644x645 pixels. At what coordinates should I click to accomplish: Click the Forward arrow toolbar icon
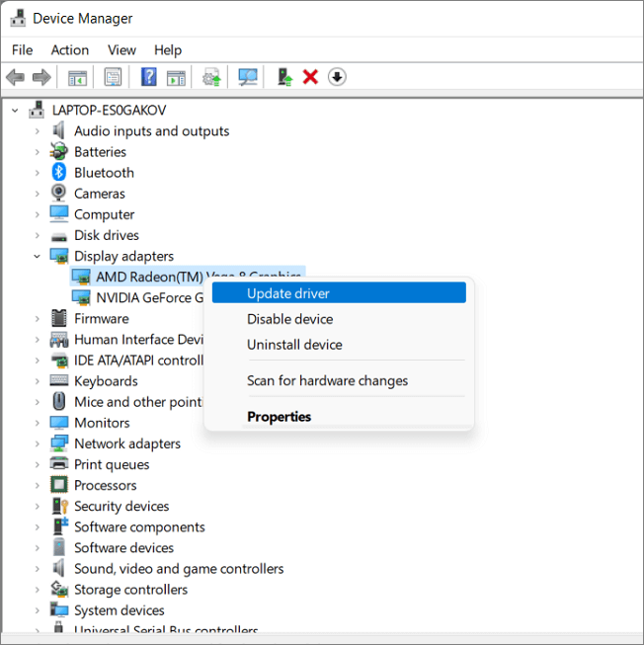point(41,77)
